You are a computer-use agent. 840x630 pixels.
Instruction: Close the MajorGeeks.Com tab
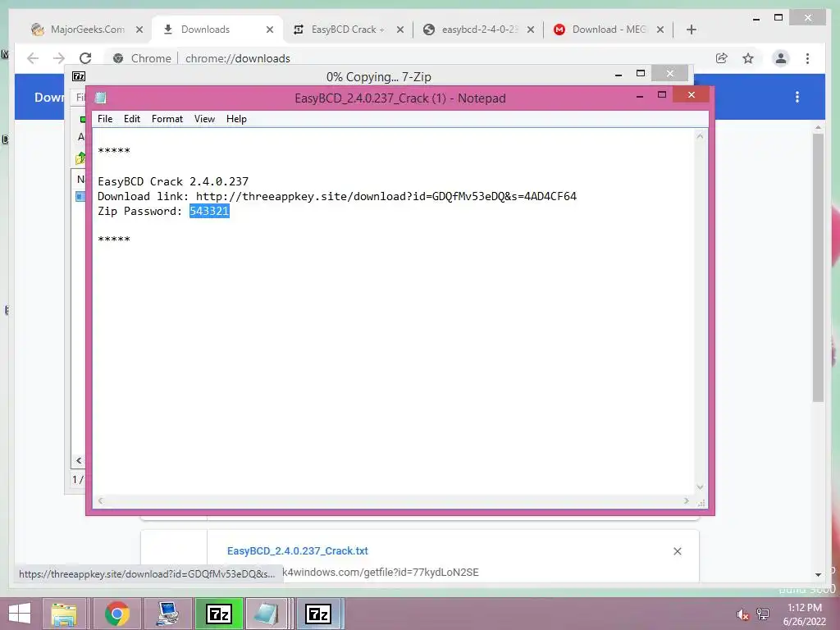click(x=139, y=30)
